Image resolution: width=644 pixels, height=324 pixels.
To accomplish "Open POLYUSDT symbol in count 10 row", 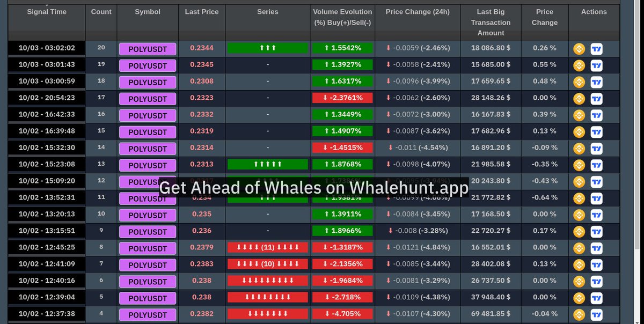I will 148,216.
